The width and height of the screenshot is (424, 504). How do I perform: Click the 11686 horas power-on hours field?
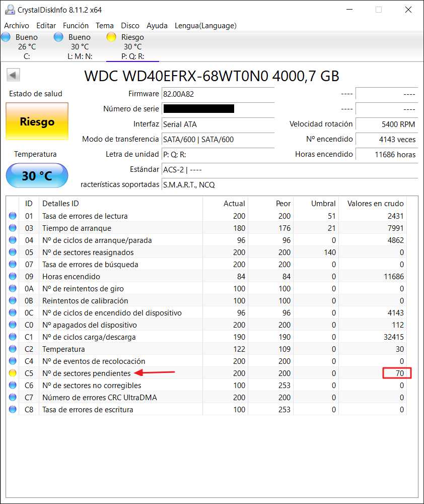(x=387, y=154)
